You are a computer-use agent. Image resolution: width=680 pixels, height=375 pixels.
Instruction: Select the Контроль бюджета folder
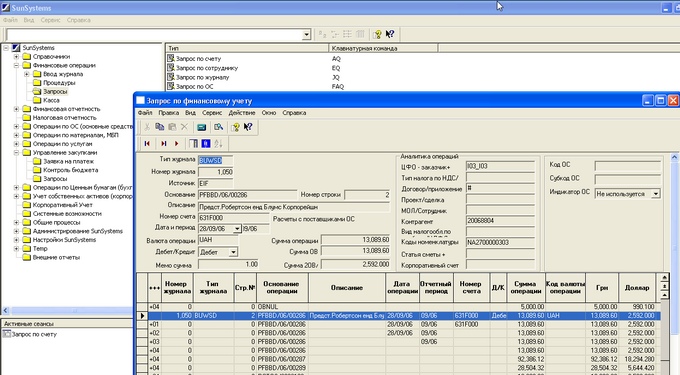click(x=65, y=170)
